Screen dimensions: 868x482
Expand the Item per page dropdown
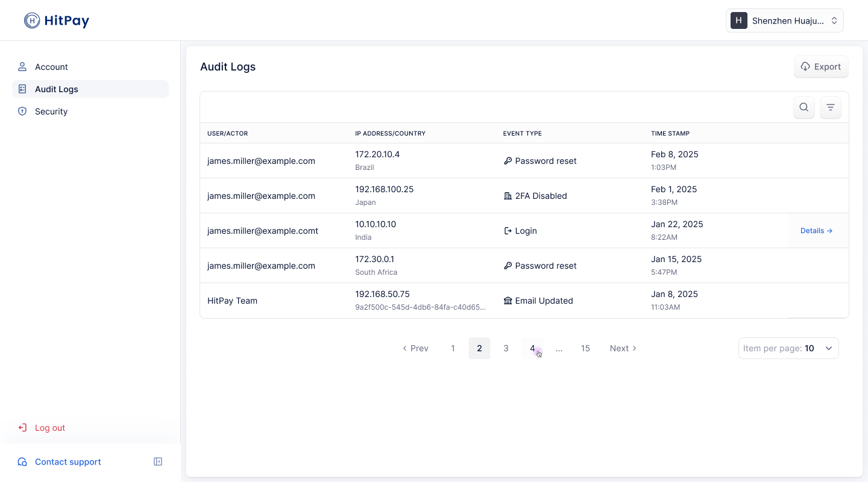pyautogui.click(x=788, y=348)
